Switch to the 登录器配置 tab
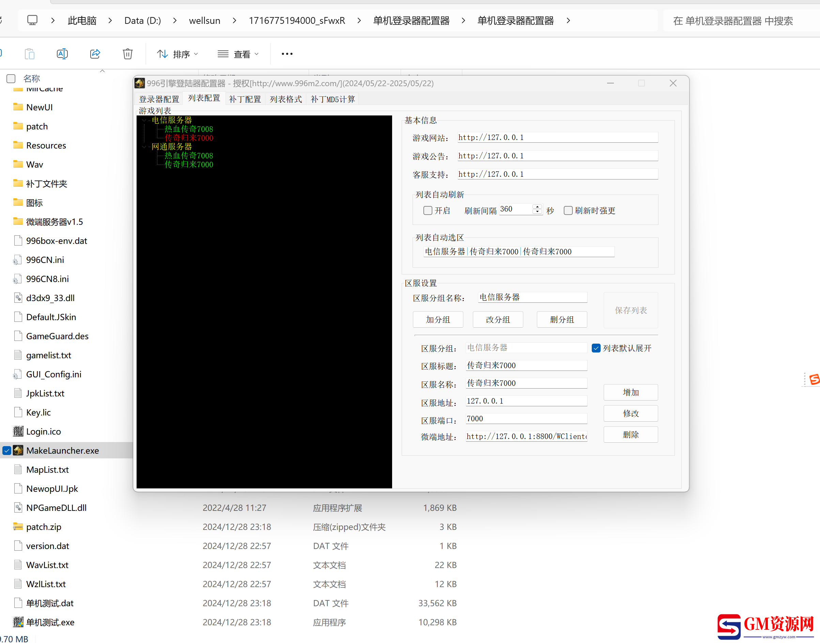820x644 pixels. (159, 99)
